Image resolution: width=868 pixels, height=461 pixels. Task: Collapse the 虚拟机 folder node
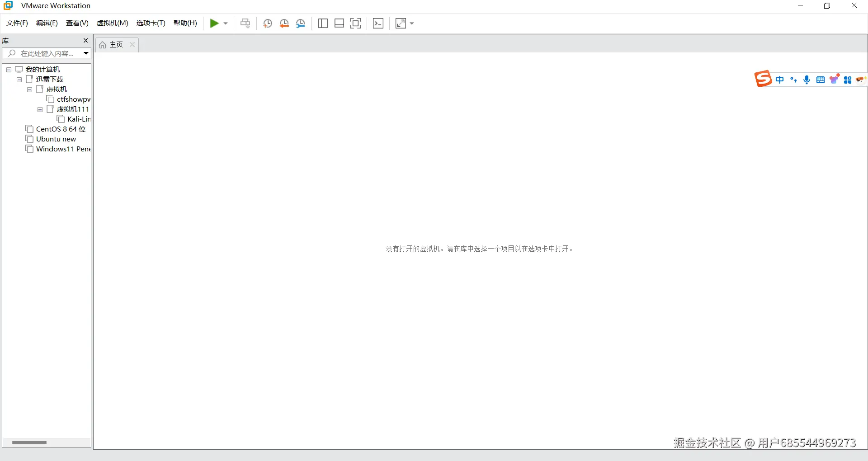29,89
